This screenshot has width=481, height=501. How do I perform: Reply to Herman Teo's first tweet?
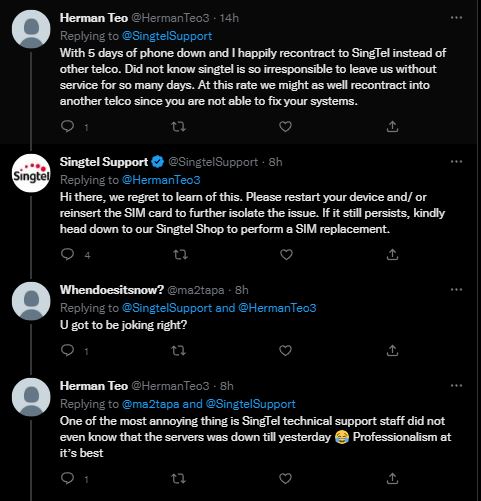pyautogui.click(x=68, y=127)
